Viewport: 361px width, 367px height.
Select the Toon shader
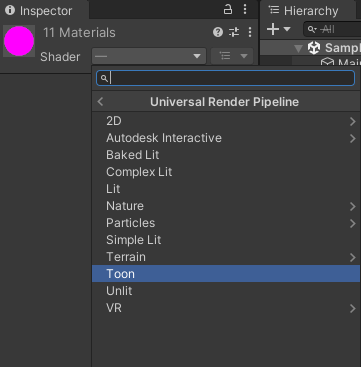[x=226, y=274]
